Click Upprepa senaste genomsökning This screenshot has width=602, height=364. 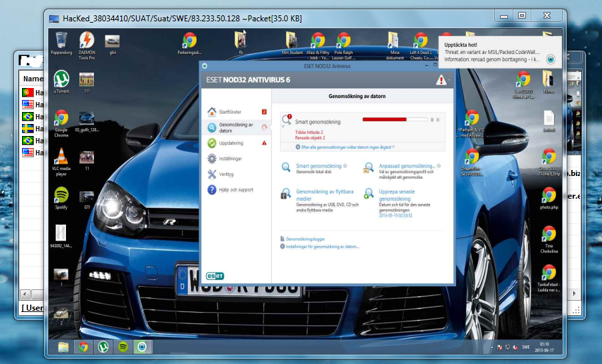tap(397, 195)
